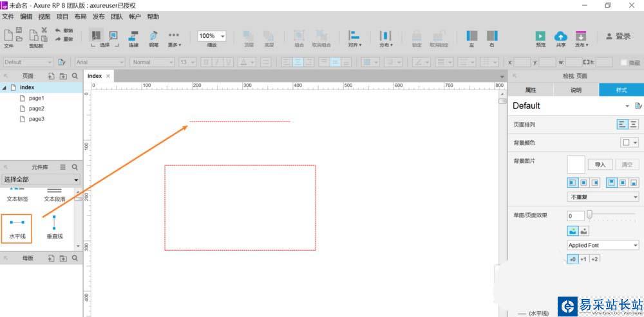Open the 团队 menu

coord(117,17)
